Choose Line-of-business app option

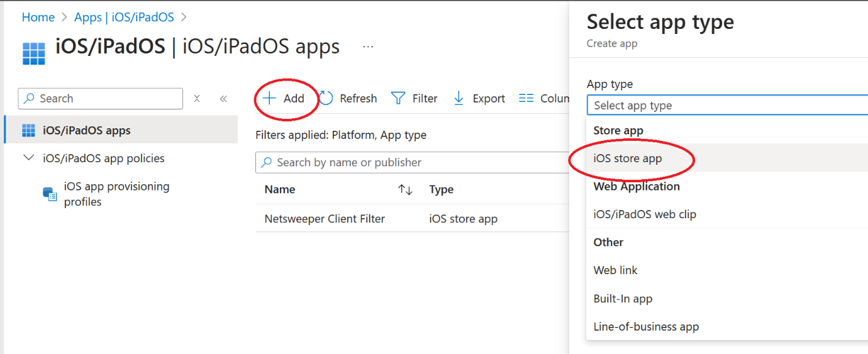[727, 327]
